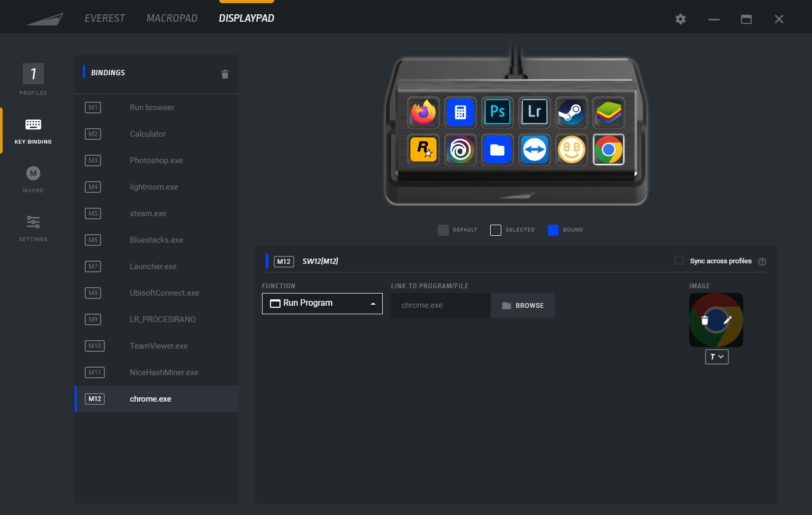Click the chrome.exe program path field
812x515 pixels.
click(441, 306)
